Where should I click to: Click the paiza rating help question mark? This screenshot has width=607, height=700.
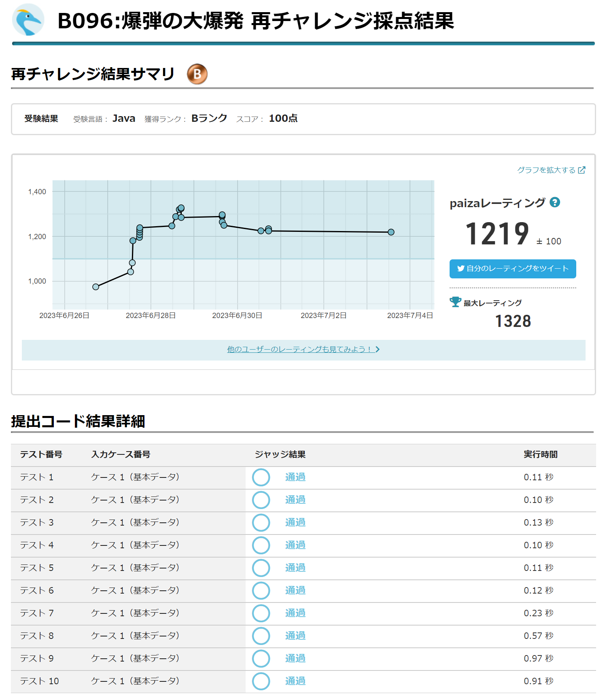(x=555, y=202)
